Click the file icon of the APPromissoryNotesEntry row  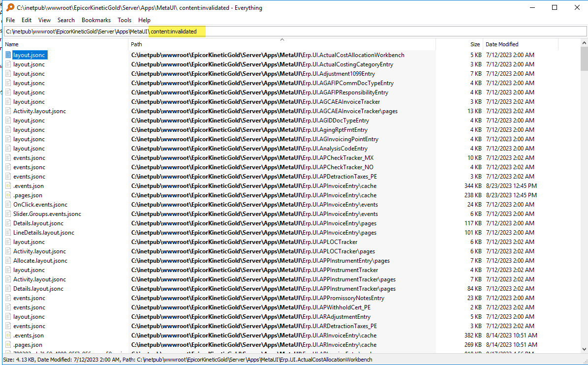(x=8, y=298)
